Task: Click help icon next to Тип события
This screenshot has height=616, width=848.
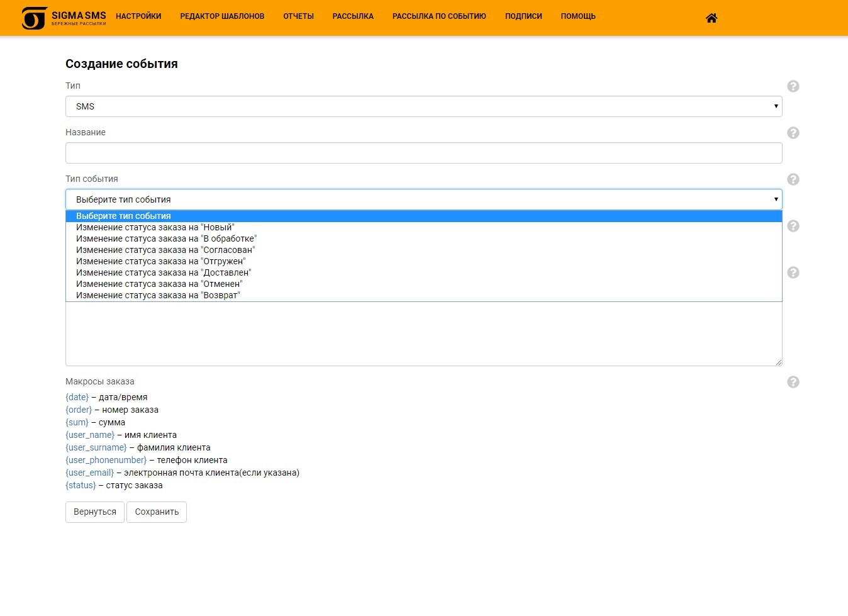Action: click(793, 179)
